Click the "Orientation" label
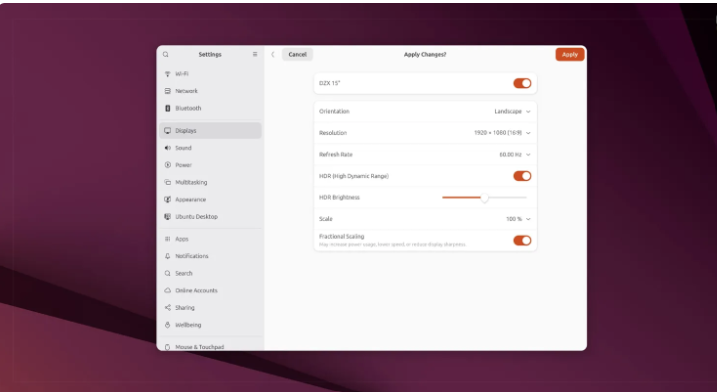717x392 pixels. tap(334, 112)
